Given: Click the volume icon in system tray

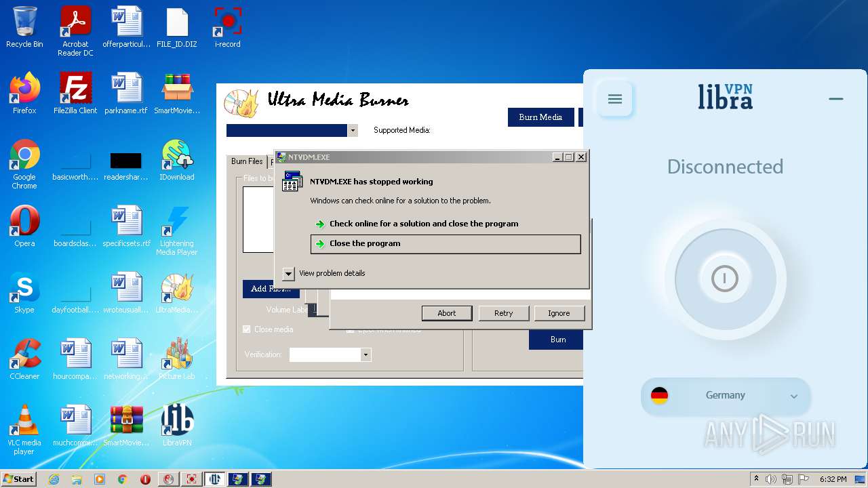Looking at the screenshot, I should [x=771, y=479].
